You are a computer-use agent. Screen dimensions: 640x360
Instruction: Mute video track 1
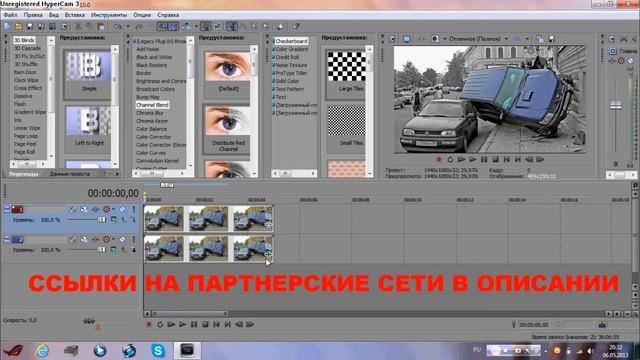pyautogui.click(x=122, y=209)
